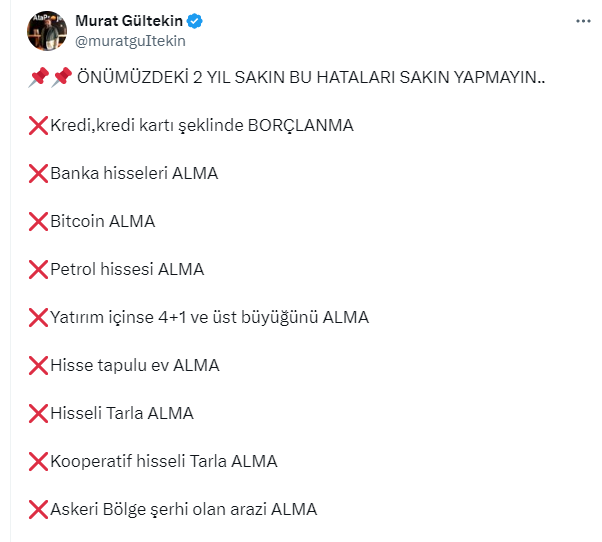
Task: Open the @muratgultekin handle link
Action: tap(130, 41)
